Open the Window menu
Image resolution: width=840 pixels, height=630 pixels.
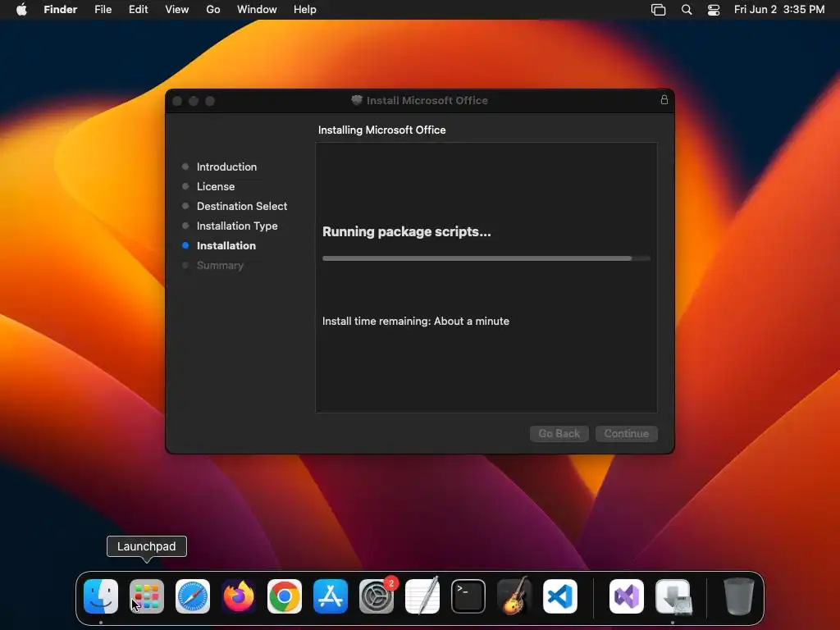click(x=257, y=10)
